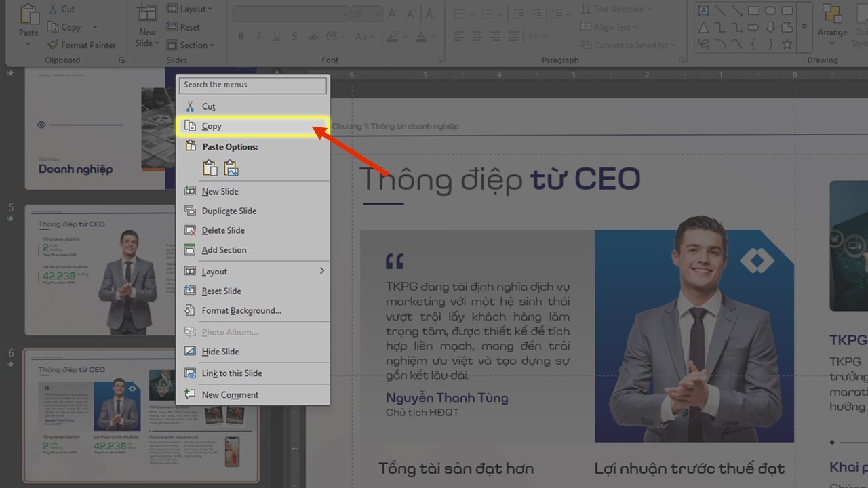
Task: Click the Reset button in Slides group
Action: click(x=183, y=27)
